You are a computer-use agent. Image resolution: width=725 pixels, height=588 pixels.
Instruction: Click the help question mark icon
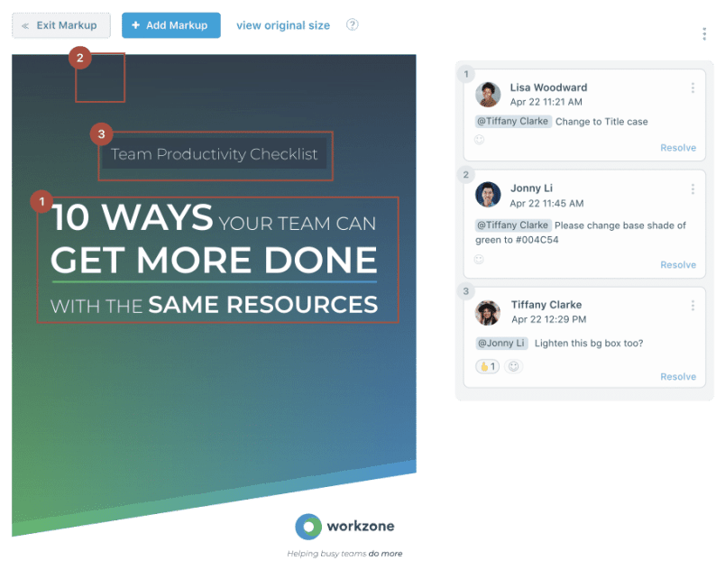coord(353,25)
